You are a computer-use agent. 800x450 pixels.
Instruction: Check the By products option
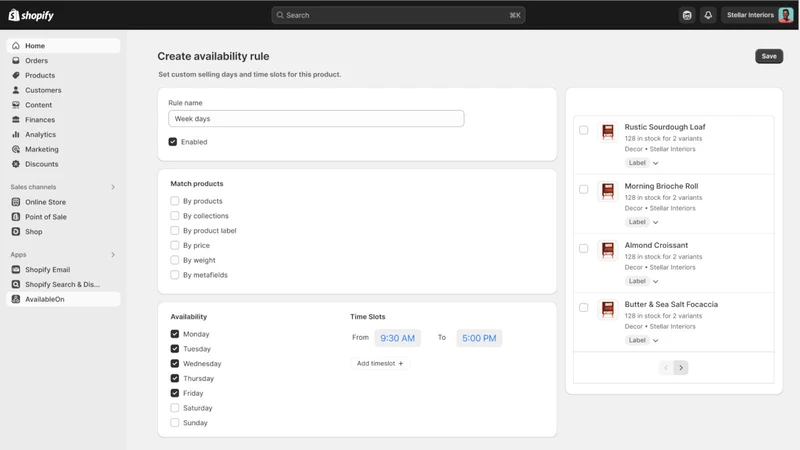coord(174,201)
